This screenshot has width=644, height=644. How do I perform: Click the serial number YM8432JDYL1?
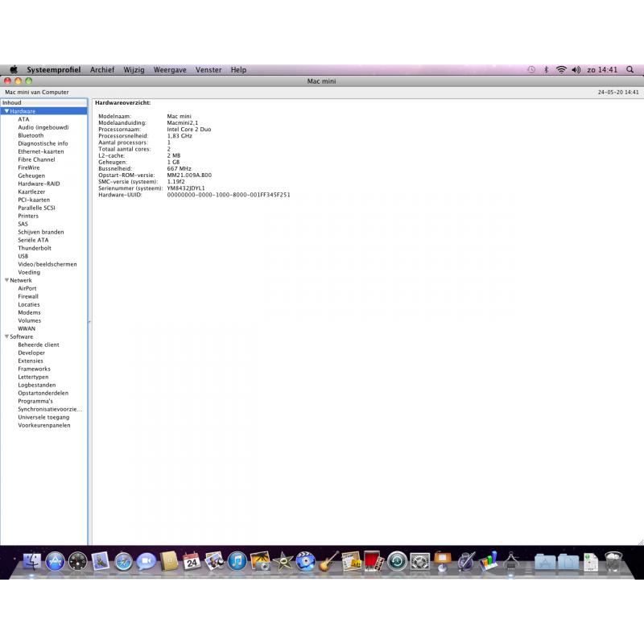[186, 188]
